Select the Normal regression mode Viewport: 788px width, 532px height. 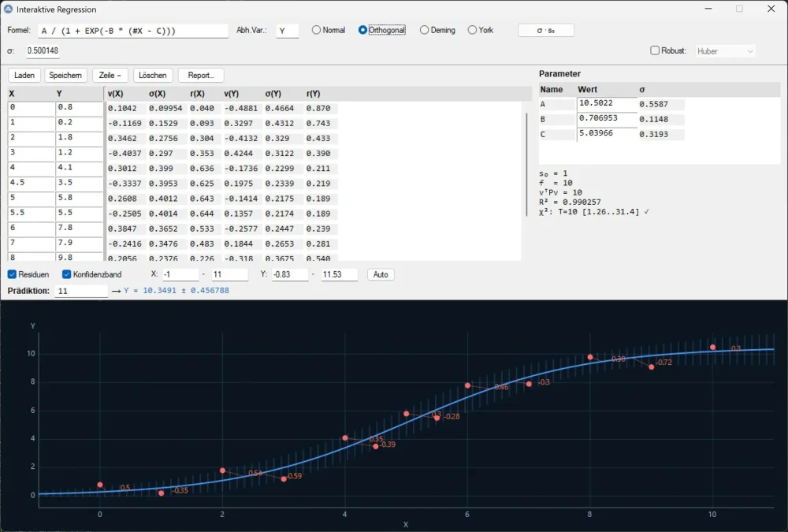[x=329, y=30]
